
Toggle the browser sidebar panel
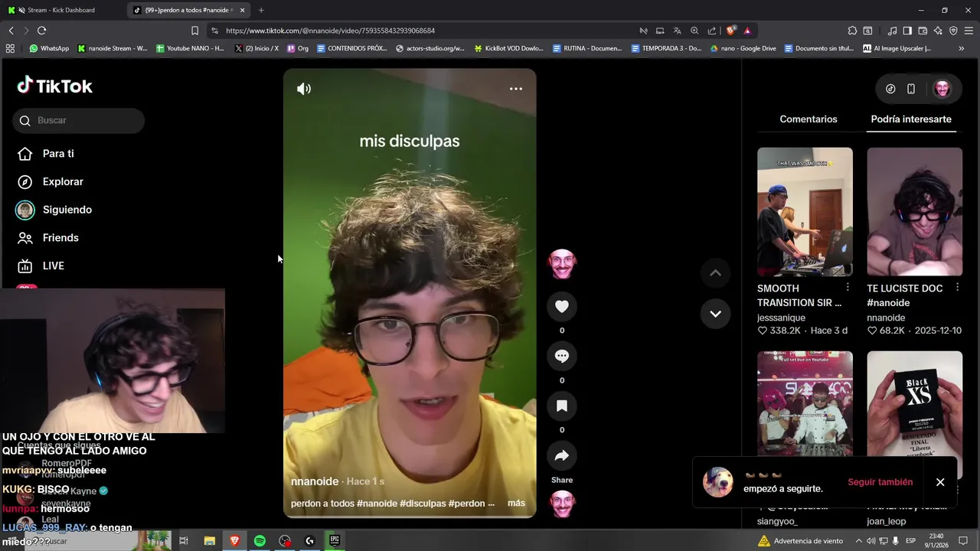click(907, 31)
